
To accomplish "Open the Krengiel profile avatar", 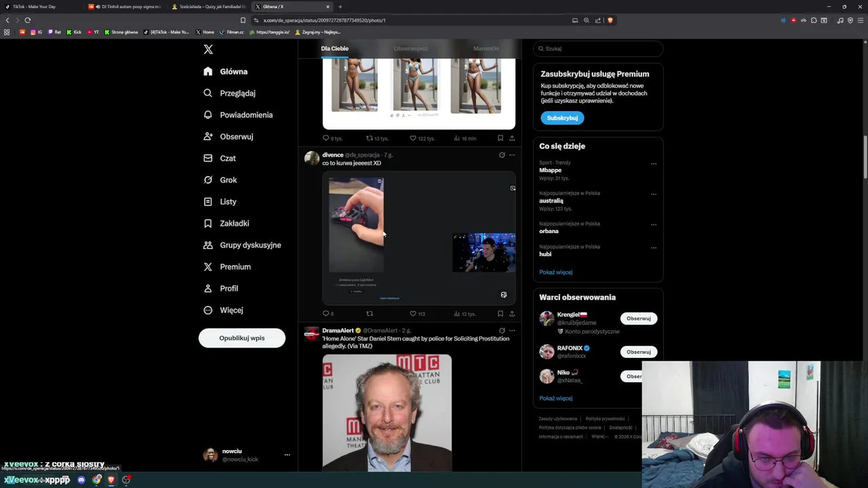I will click(x=547, y=319).
